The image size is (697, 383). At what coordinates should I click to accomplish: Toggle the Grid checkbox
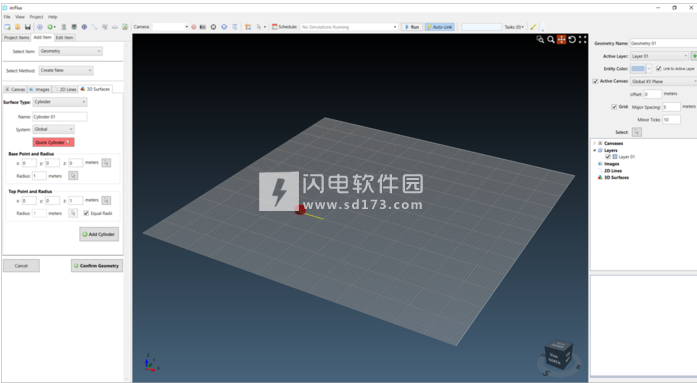[x=614, y=107]
